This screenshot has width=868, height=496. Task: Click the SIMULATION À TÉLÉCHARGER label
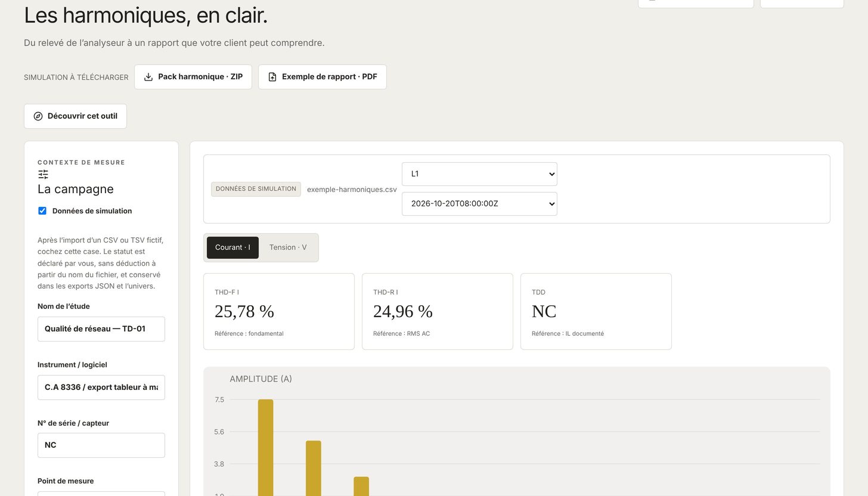76,77
